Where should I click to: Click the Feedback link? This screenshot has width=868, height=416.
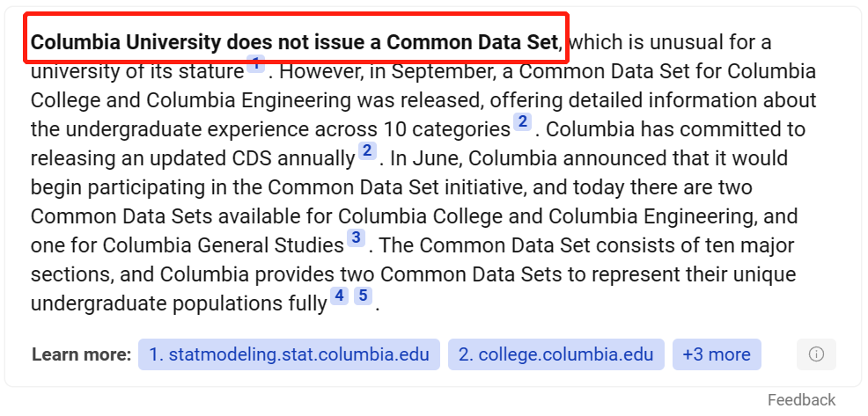tap(801, 400)
